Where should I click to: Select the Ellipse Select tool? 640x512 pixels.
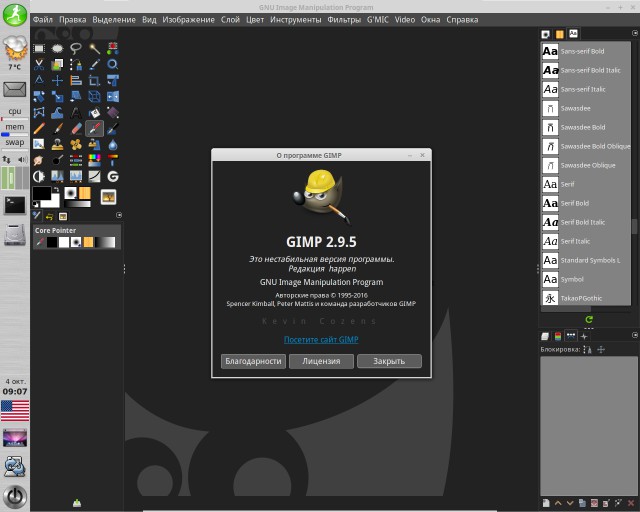point(58,49)
